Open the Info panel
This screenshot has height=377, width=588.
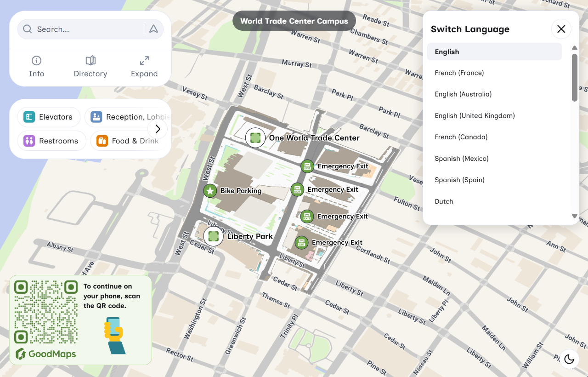(36, 67)
